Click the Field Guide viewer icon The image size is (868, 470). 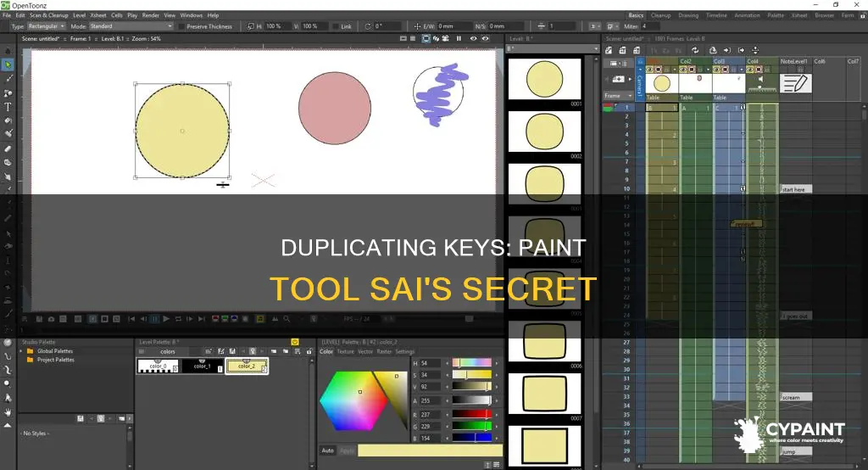coord(413,38)
